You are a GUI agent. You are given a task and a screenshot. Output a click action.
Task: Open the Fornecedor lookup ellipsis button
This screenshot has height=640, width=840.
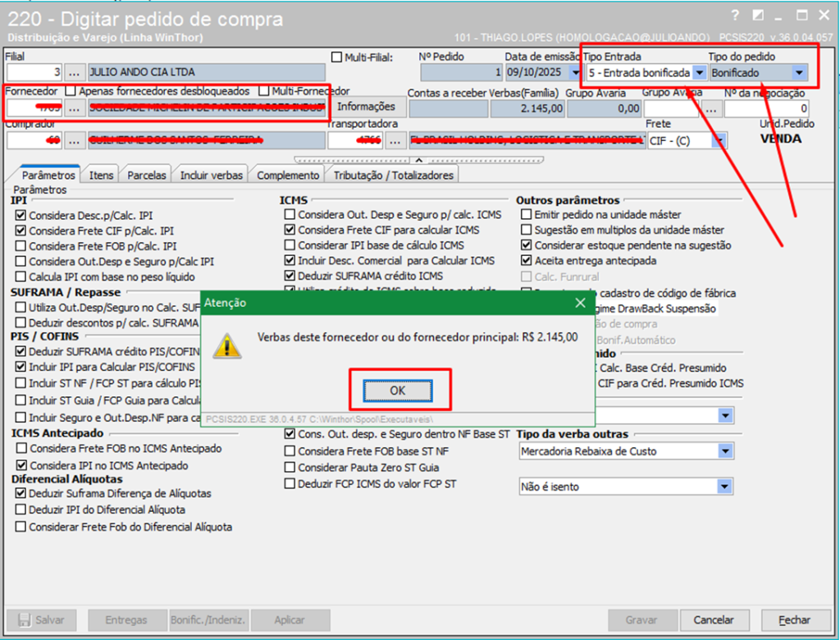click(75, 107)
